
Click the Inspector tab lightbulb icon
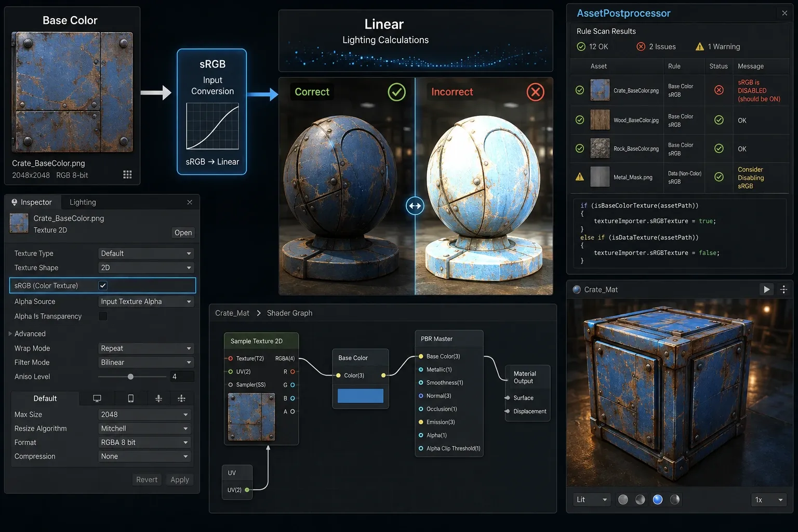[15, 202]
